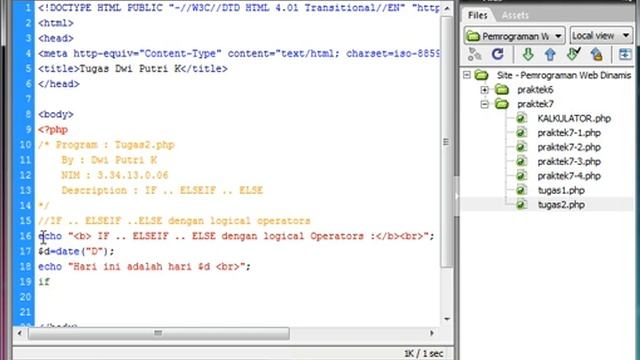Viewport: 640px width, 360px height.
Task: Select the praktek6 folder name
Action: [x=535, y=89]
